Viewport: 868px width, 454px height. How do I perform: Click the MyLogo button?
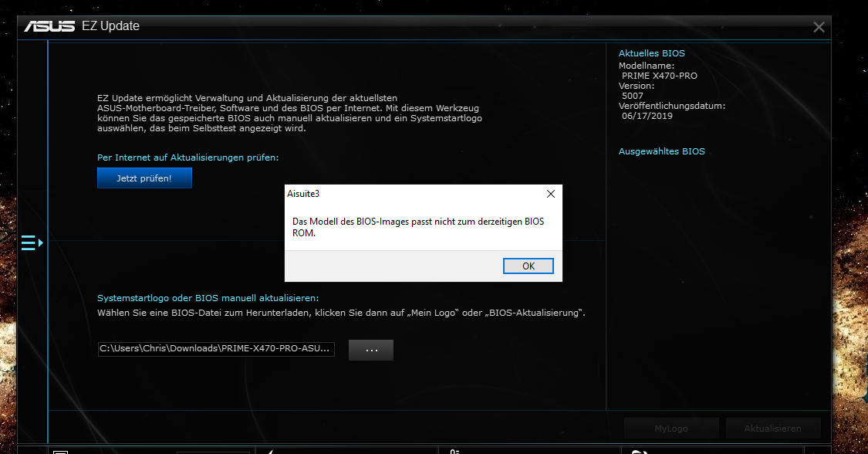[x=671, y=428]
